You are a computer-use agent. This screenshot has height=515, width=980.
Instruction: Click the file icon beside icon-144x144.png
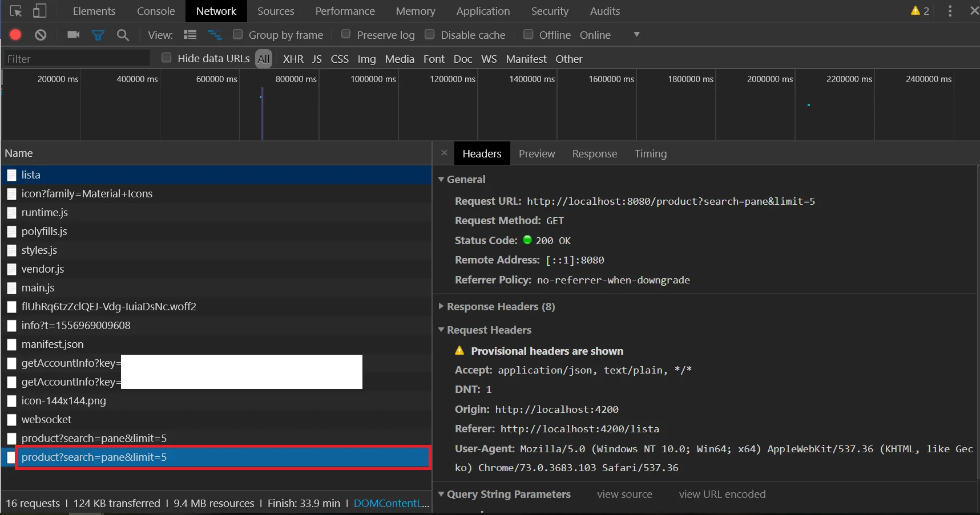point(11,401)
